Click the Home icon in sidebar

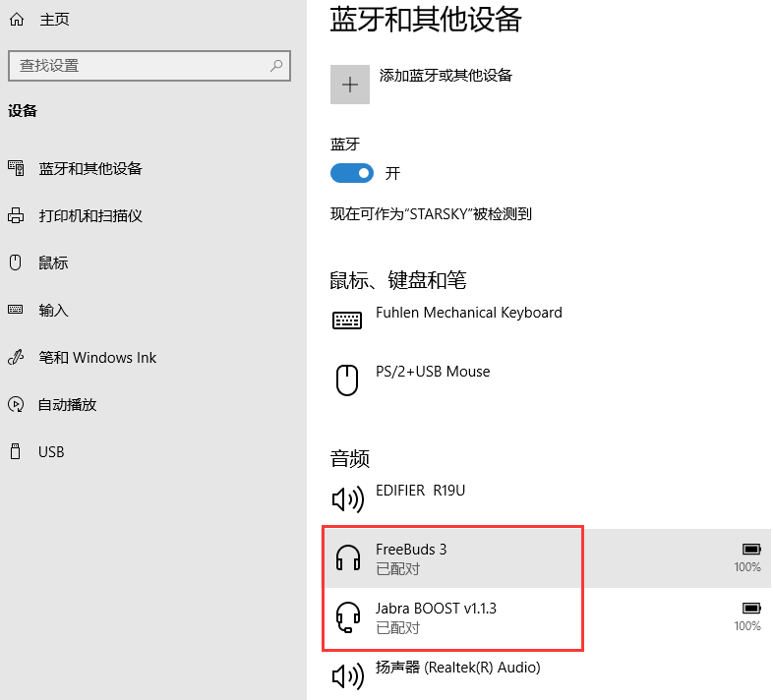pos(17,20)
